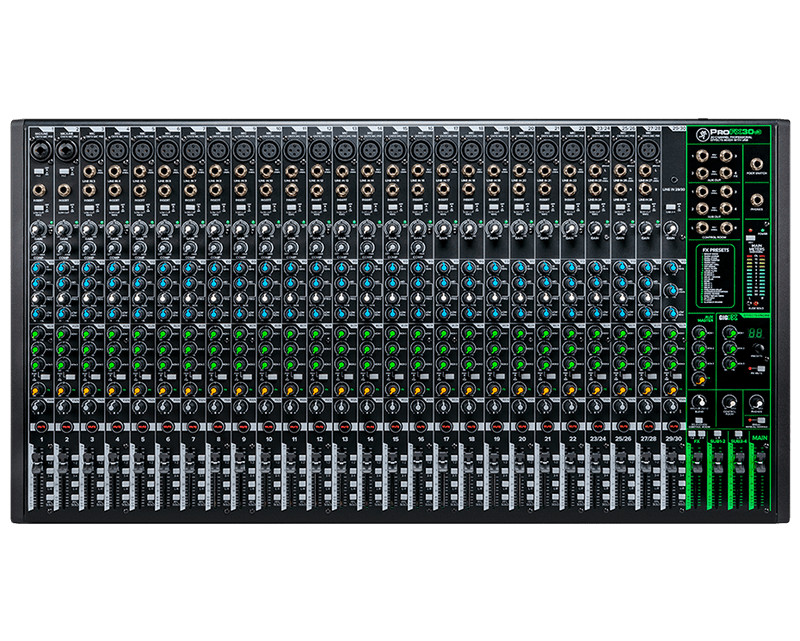This screenshot has width=800, height=641.
Task: Click the Aux Out 1 jack
Action: click(702, 156)
